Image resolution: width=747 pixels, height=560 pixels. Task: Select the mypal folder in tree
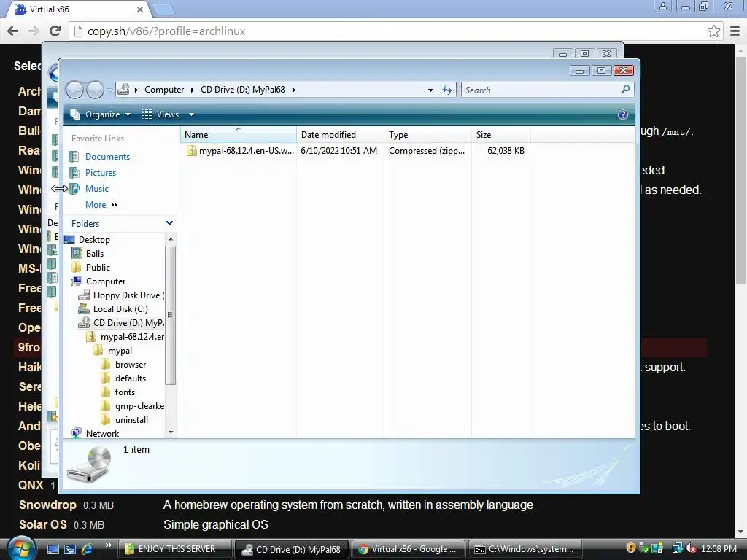(x=120, y=351)
